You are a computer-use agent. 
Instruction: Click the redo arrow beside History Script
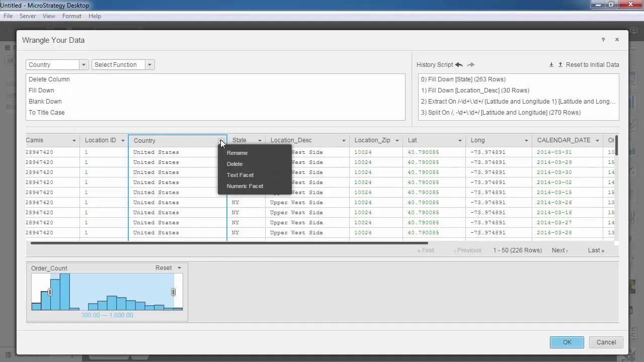(471, 65)
